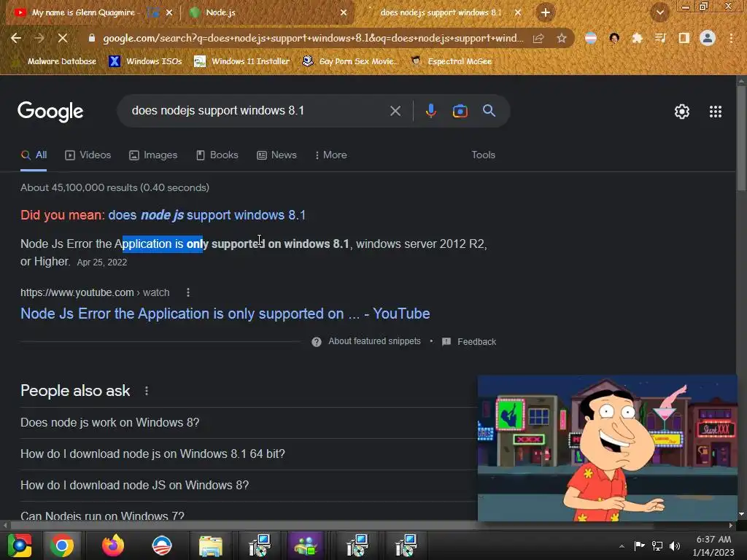747x560 pixels.
Task: Open the clock showing 6:37 AM
Action: pyautogui.click(x=713, y=545)
